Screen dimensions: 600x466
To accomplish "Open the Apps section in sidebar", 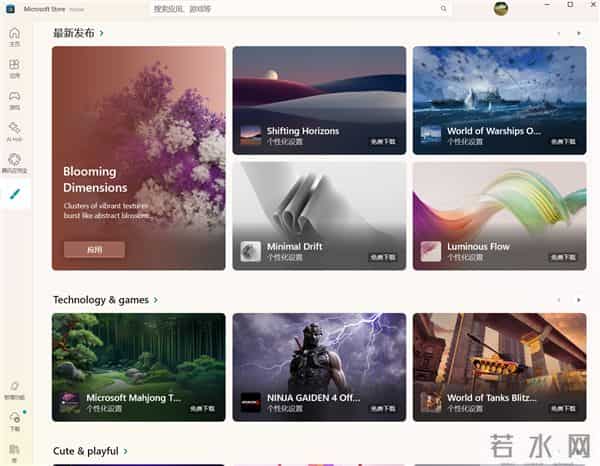I will [x=15, y=68].
